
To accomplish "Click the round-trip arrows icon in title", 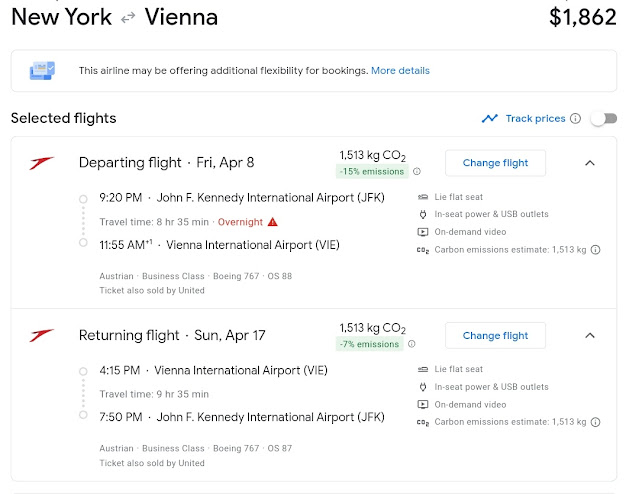I will coord(128,17).
